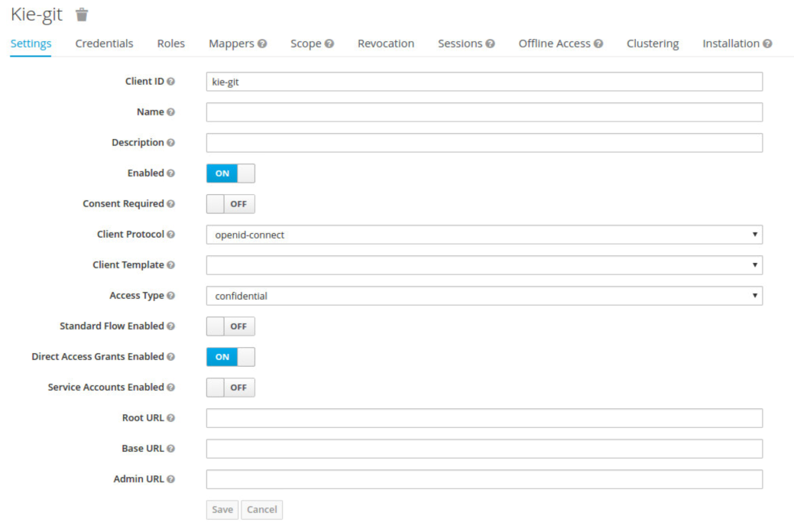Click help icon beside Access Type label
Image resolution: width=794 pixels, height=532 pixels.
tap(170, 296)
